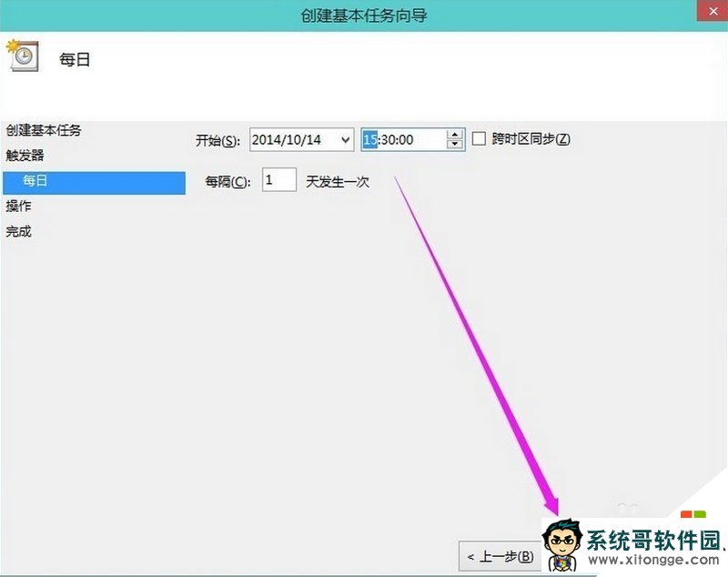Open the 开始(S) date picker dropdown
Viewport: 728px width, 577px height.
point(346,138)
